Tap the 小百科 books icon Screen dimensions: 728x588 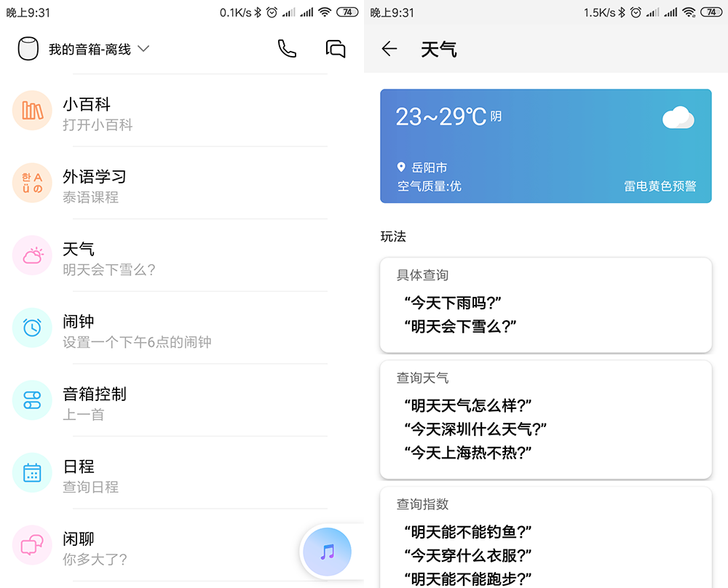32,111
